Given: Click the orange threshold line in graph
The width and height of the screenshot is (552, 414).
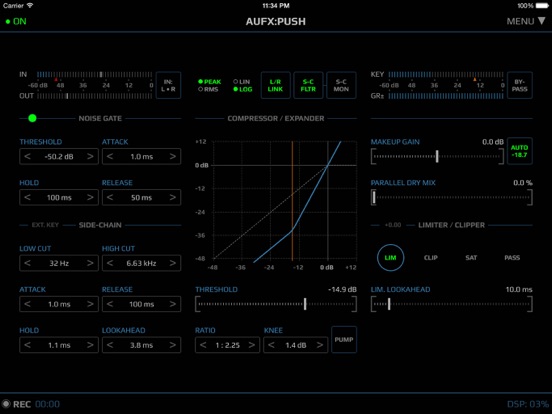Looking at the screenshot, I should click(292, 200).
